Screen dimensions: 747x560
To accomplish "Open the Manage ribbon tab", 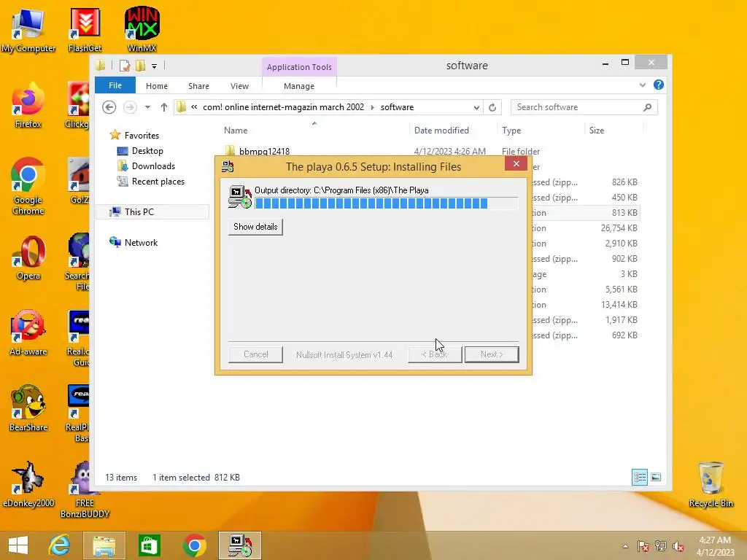I will [x=299, y=86].
